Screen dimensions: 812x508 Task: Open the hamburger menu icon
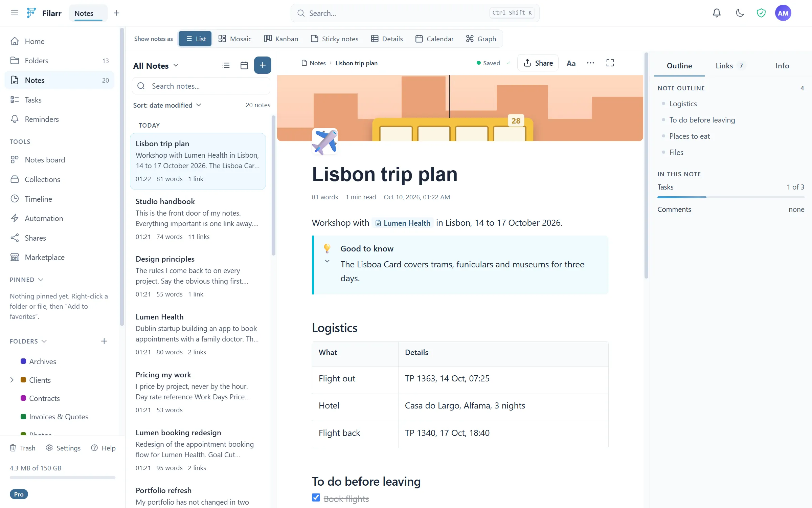coord(14,13)
